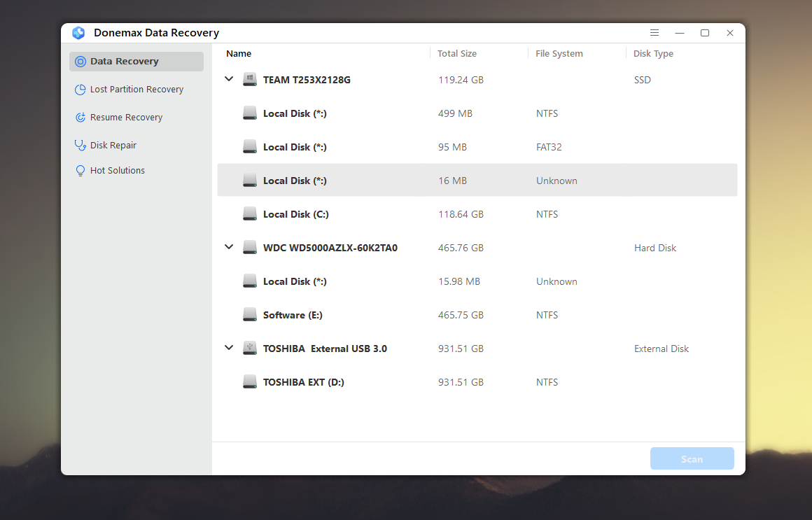Image resolution: width=812 pixels, height=520 pixels.
Task: Click the drive icon of 16 MB Unknown disk
Action: point(250,181)
